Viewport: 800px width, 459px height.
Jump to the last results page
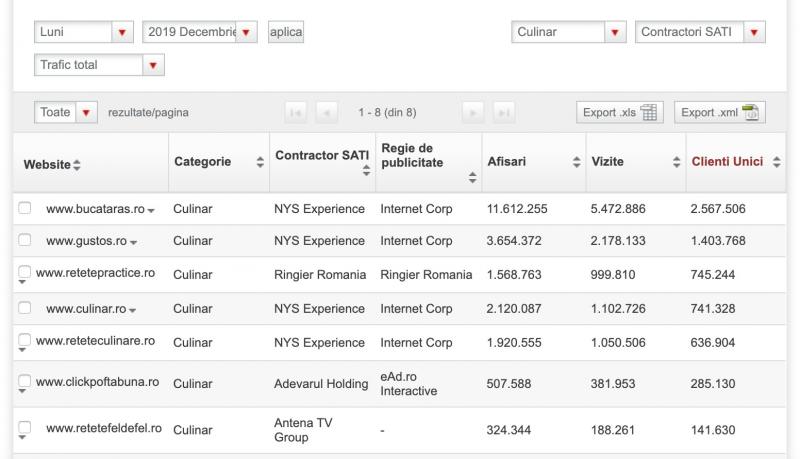(506, 113)
